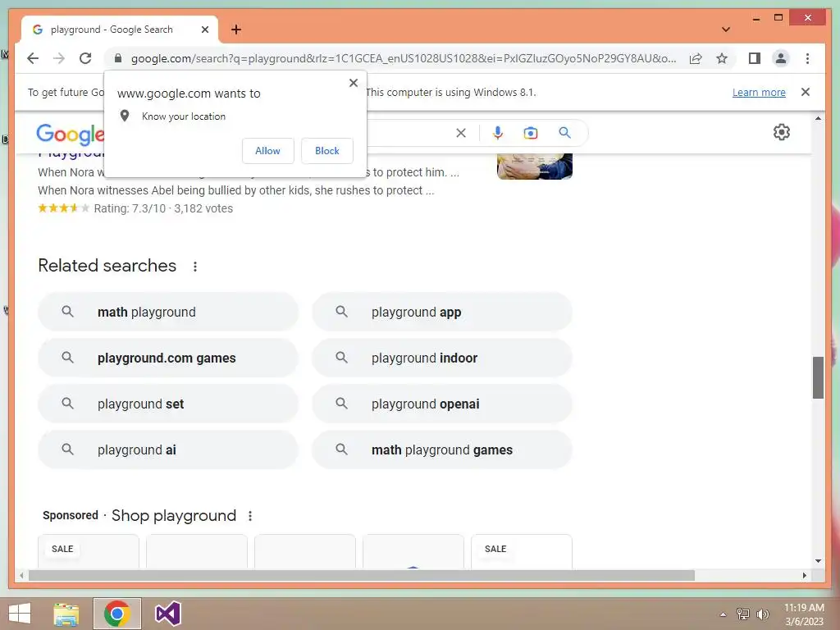The image size is (840, 630).
Task: Click the vertical scrollbar thumb
Action: 818,377
